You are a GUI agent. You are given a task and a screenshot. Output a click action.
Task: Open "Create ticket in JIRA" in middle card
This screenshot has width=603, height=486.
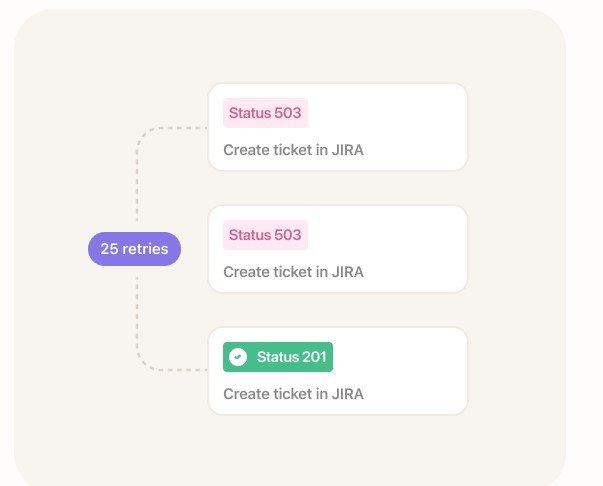pyautogui.click(x=293, y=272)
